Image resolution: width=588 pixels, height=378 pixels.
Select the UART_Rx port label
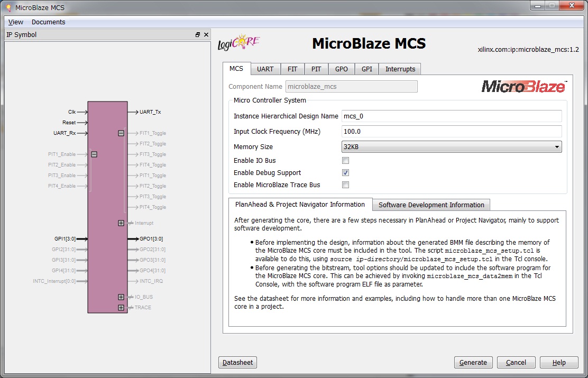65,133
